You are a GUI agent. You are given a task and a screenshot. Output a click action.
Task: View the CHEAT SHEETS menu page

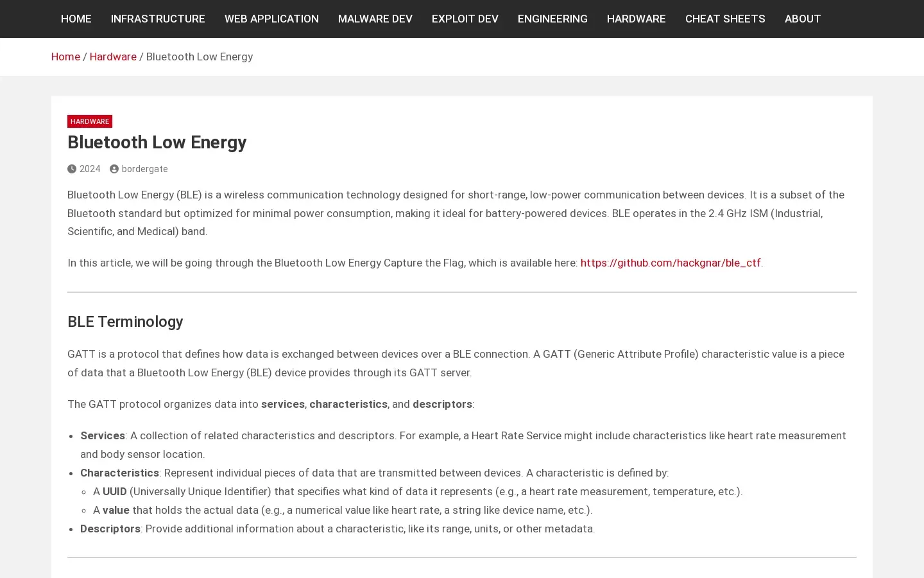[725, 19]
